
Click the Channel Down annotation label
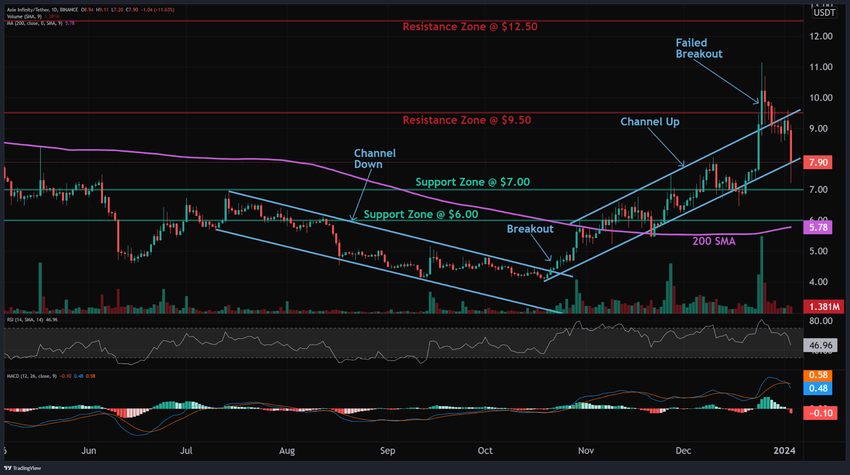[375, 159]
